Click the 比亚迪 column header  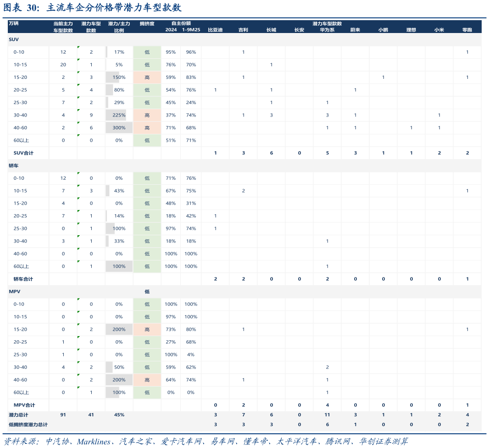click(x=215, y=30)
